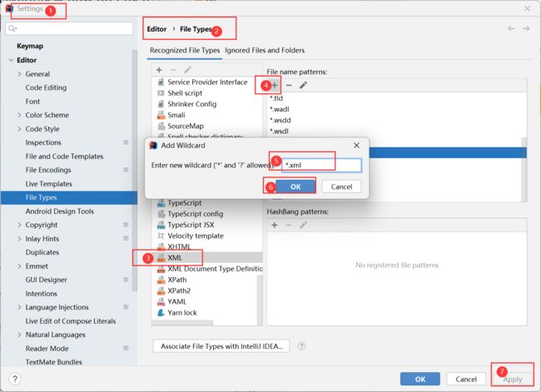This screenshot has width=541, height=392.
Task: Open Android Design Tools settings
Action: 59,211
